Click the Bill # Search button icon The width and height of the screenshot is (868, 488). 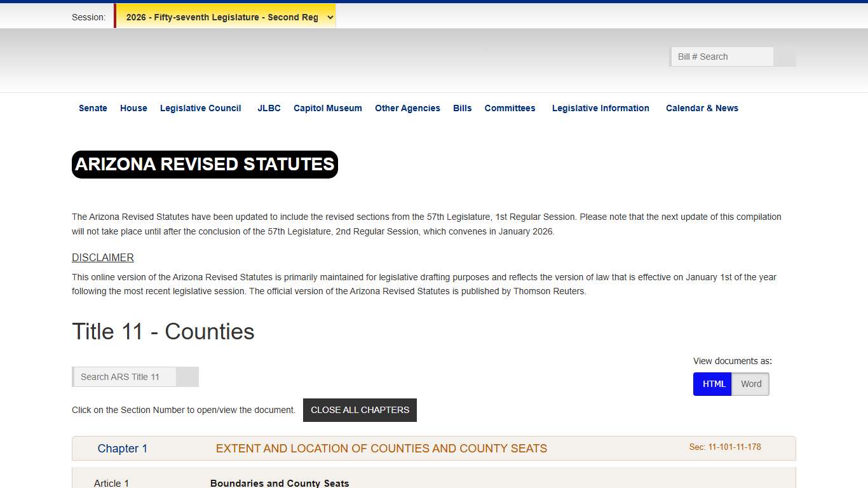pyautogui.click(x=785, y=57)
